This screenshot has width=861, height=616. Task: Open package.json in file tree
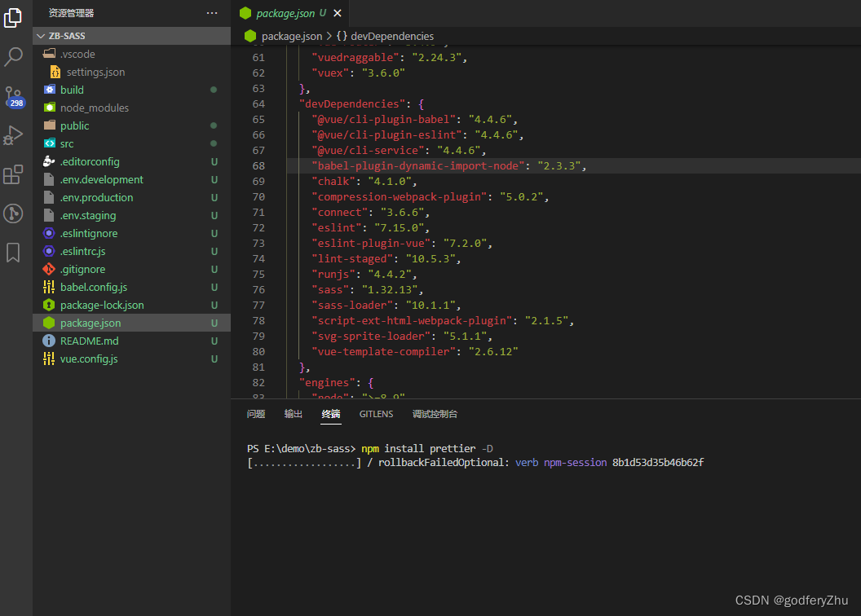[x=132, y=323]
